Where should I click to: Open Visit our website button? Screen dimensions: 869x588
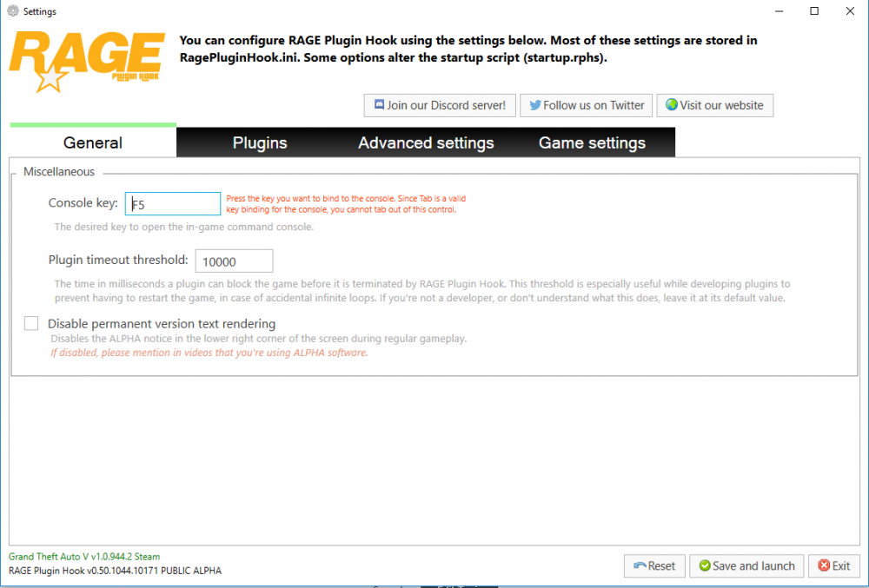pos(715,105)
